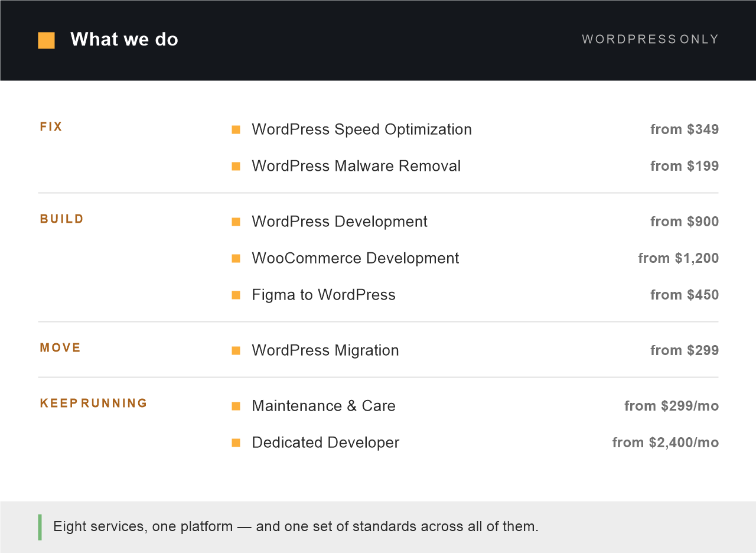Click the "WORDPRESS ONLY" label

tap(650, 40)
